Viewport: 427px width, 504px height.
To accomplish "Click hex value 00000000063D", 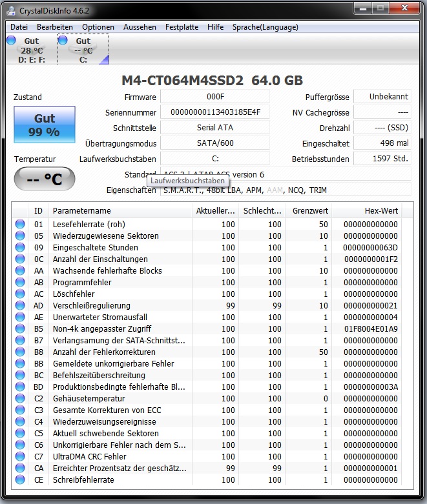I will click(x=370, y=248).
